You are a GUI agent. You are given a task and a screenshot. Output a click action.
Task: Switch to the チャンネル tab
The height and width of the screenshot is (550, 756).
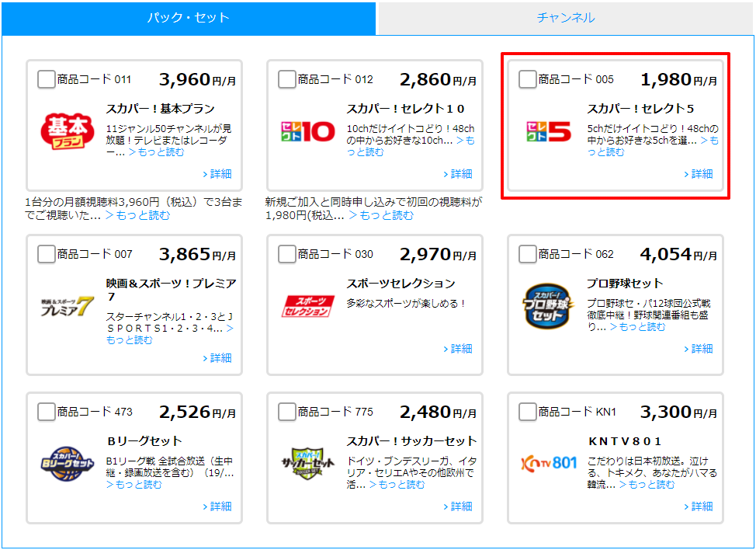coord(566,18)
